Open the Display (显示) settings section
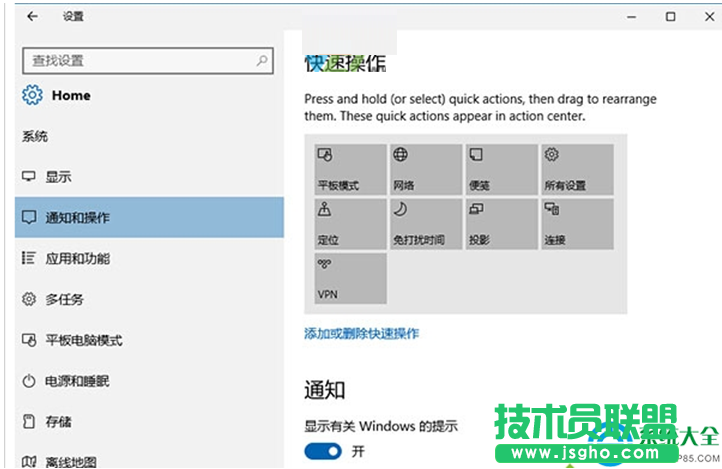722x469 pixels. pyautogui.click(x=58, y=177)
